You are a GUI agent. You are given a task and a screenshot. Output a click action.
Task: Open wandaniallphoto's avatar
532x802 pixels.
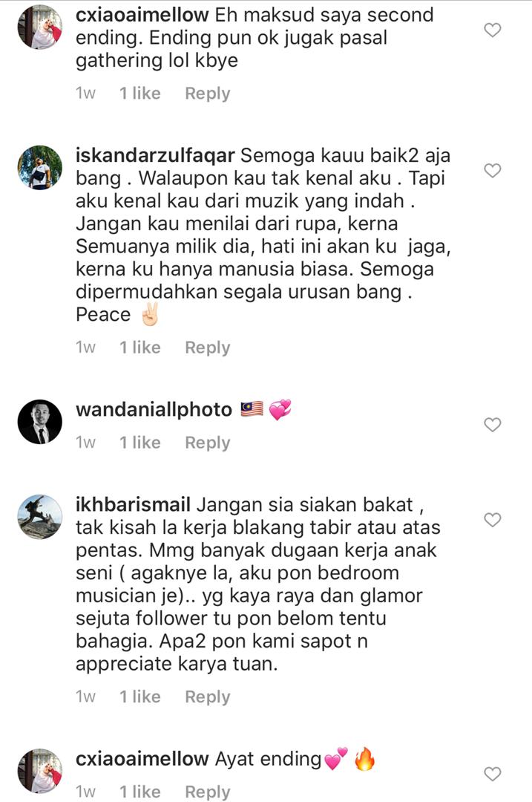[40, 422]
